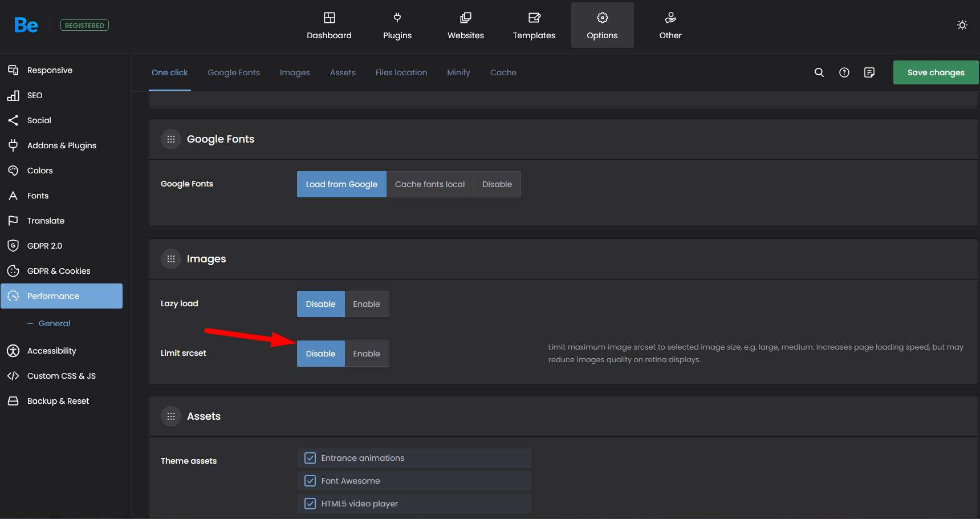Go to the Plugins section
Screen dimensions: 980x519
click(397, 26)
